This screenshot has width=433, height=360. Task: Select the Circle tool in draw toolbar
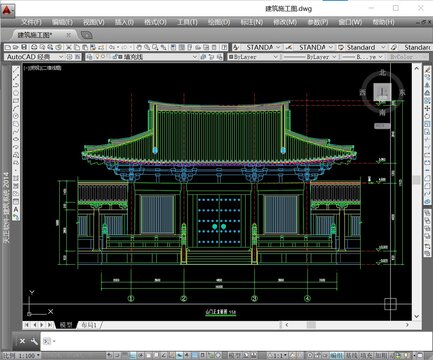tap(16, 116)
